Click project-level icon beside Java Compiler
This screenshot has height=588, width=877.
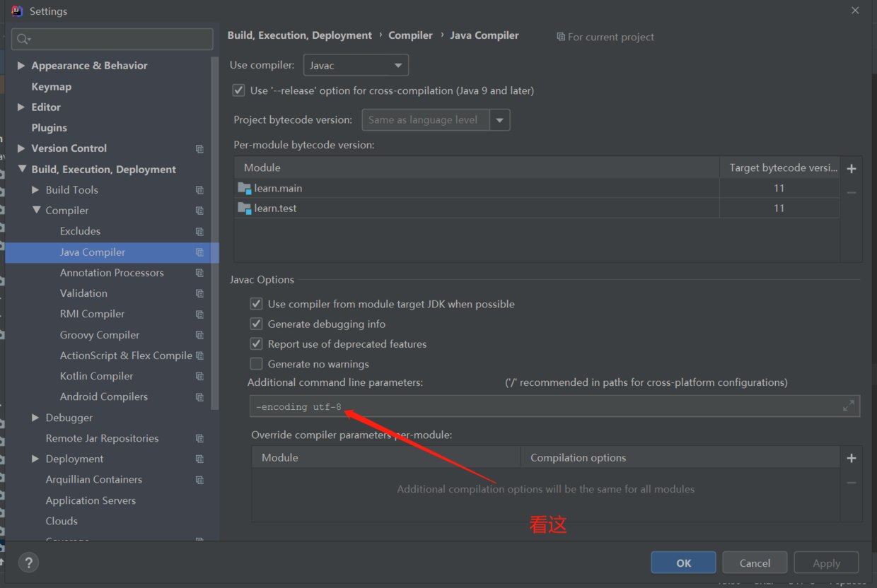click(199, 252)
